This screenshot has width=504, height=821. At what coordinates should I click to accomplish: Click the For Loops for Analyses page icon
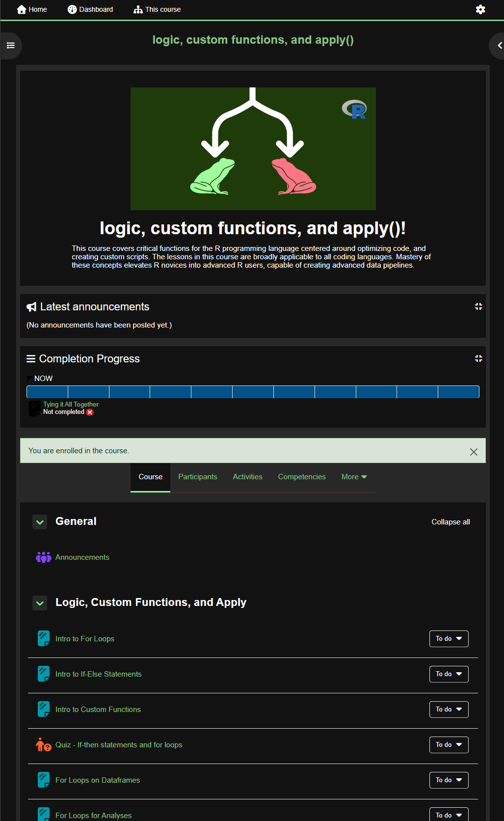click(44, 815)
